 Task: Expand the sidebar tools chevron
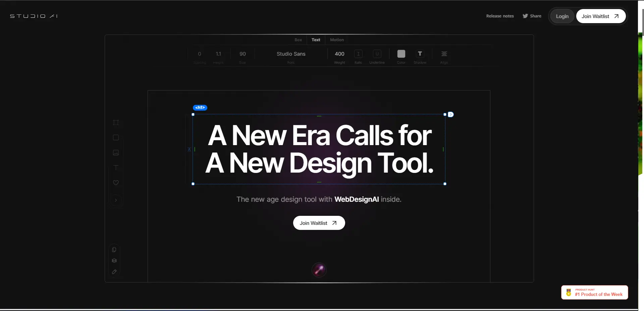[116, 200]
